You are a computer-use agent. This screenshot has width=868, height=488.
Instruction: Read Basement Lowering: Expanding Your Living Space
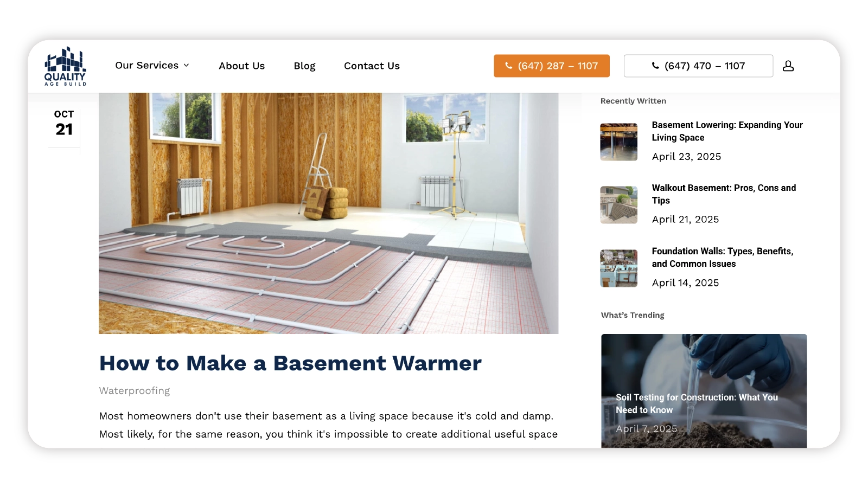coord(727,131)
